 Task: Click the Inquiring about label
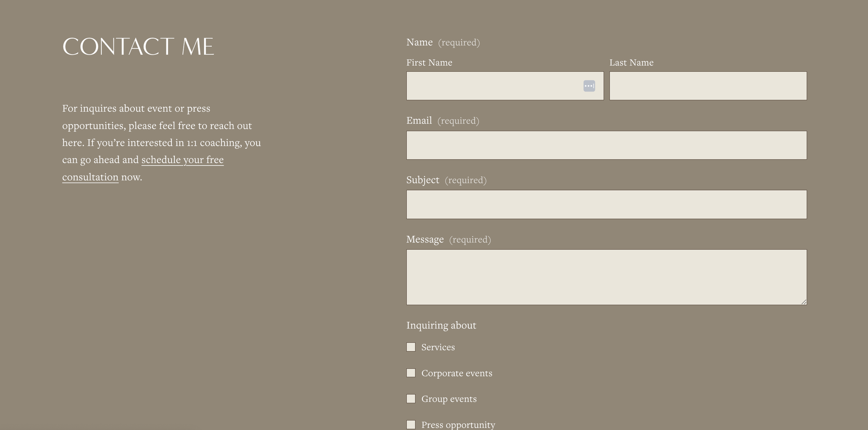(441, 325)
